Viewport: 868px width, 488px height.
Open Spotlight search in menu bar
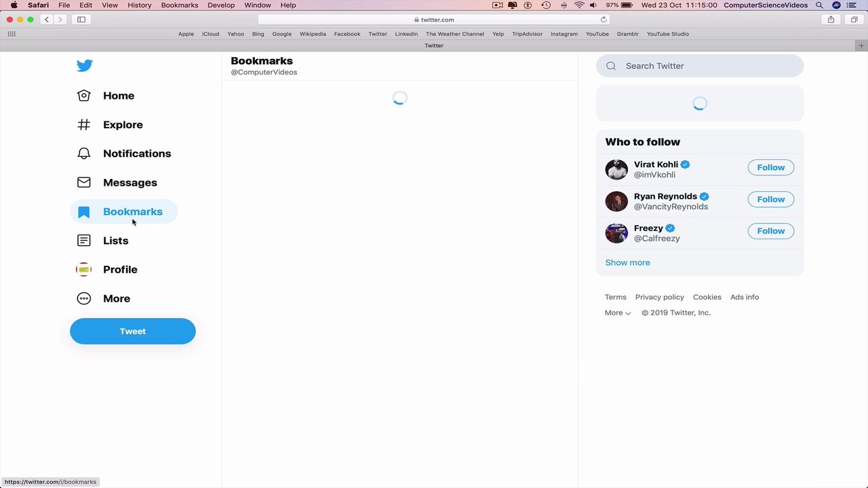820,5
